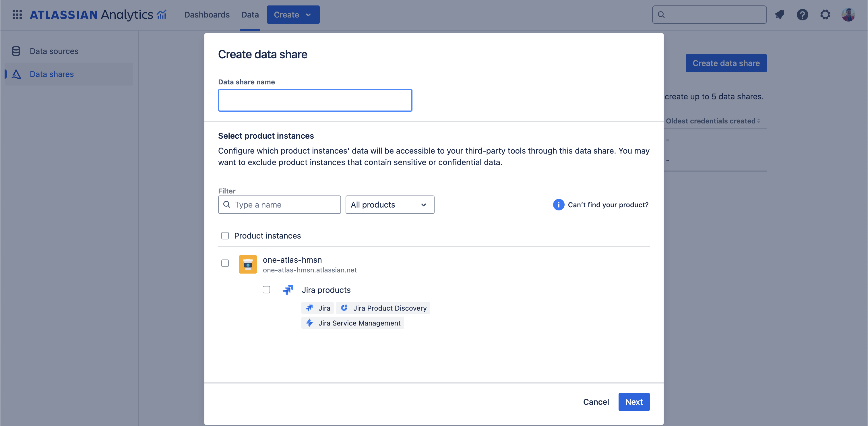Click the Data shares sidebar icon
The width and height of the screenshot is (868, 426).
pos(16,74)
